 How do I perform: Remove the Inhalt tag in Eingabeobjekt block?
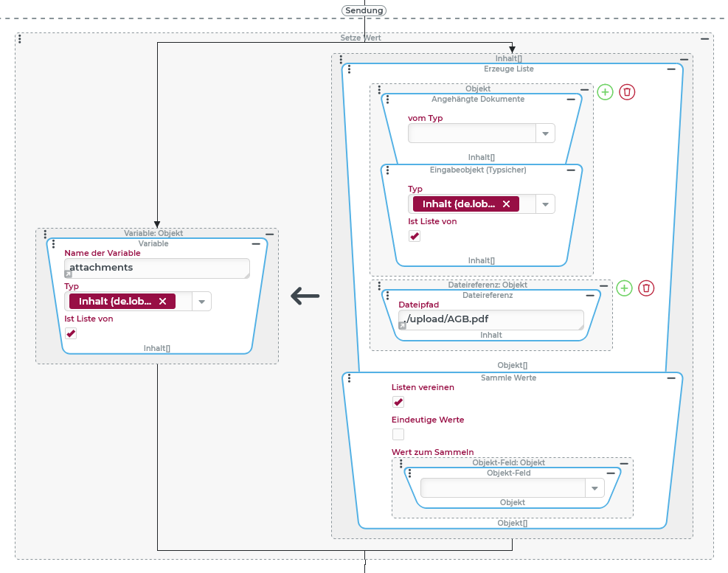pos(506,204)
